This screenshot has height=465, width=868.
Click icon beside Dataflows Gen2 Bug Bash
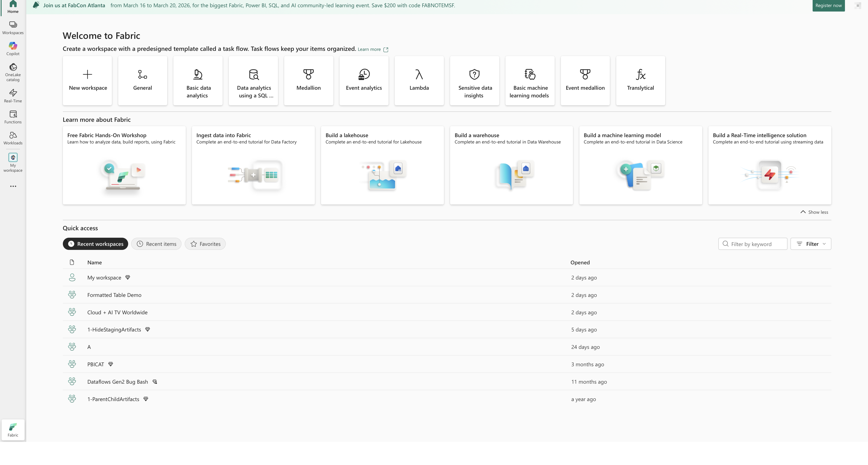[x=155, y=381]
